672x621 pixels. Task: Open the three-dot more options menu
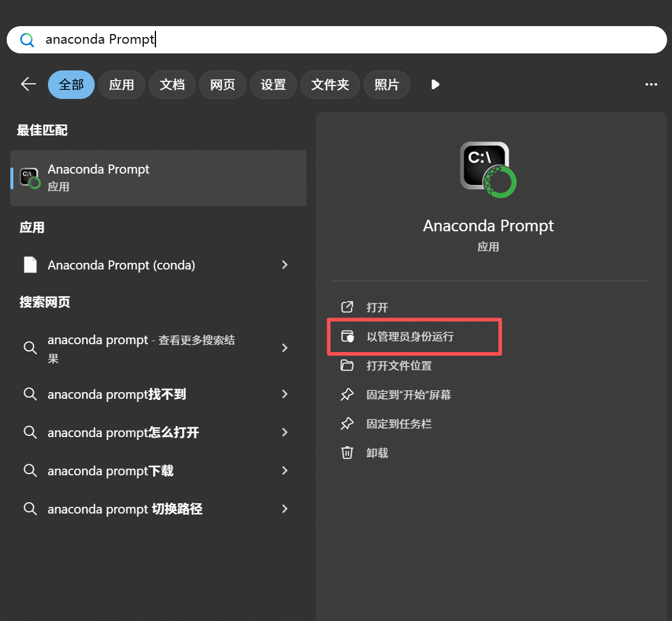(651, 84)
